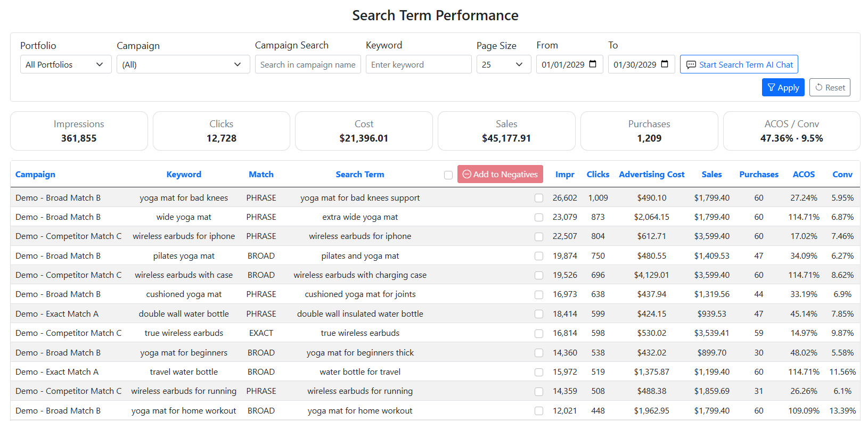
Task: Click the minus-circle icon on Add to Negatives
Action: (x=466, y=175)
